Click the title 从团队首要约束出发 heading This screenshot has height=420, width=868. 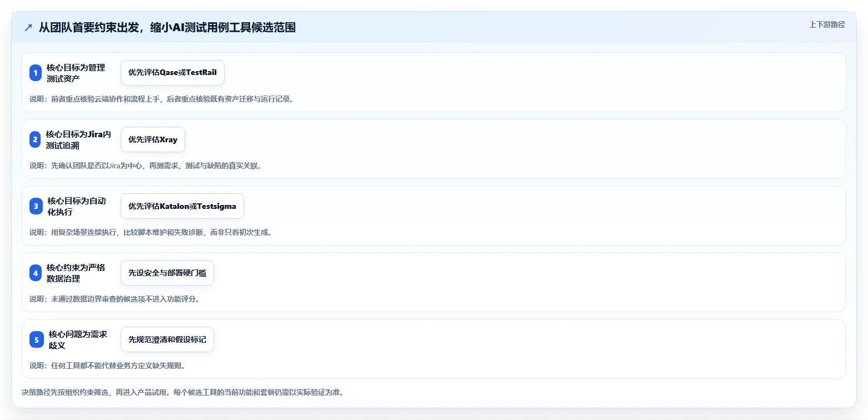point(167,28)
